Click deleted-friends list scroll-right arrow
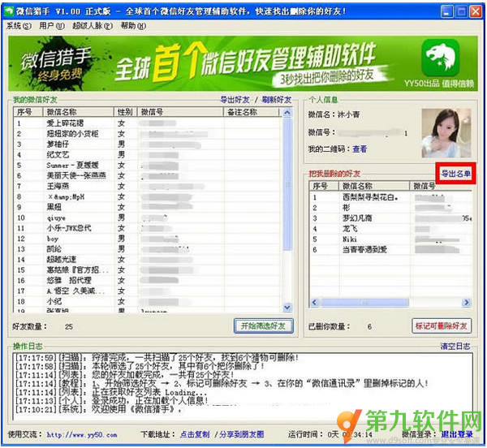This screenshot has height=448, width=487. [x=466, y=302]
